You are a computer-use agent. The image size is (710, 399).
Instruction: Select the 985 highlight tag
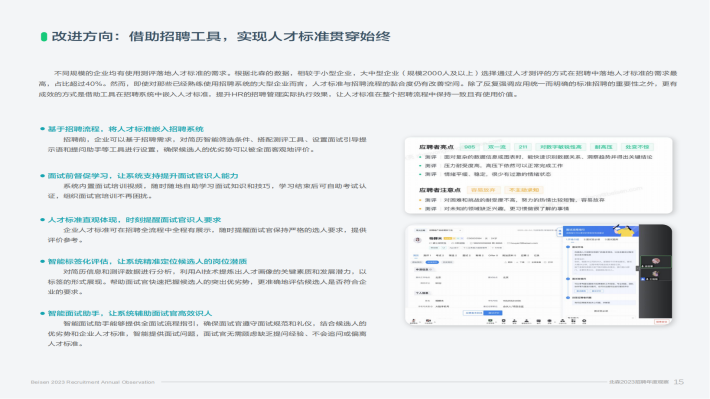pyautogui.click(x=470, y=147)
